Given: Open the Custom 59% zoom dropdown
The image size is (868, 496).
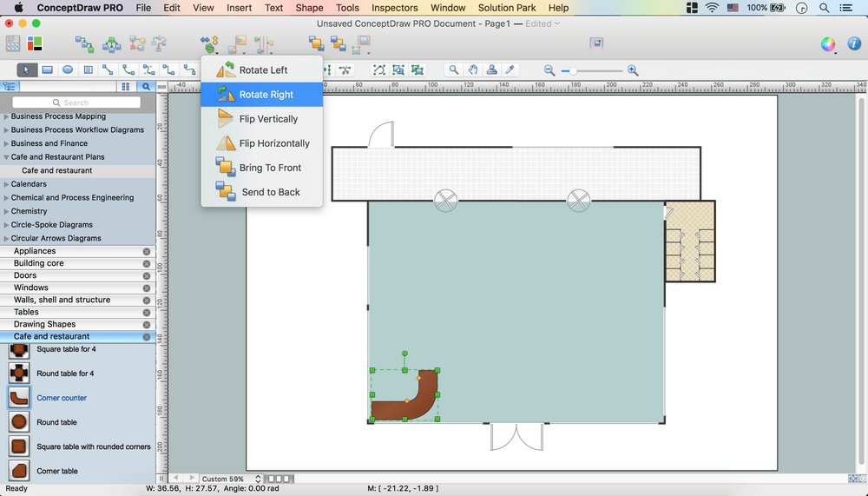Looking at the screenshot, I should click(231, 479).
